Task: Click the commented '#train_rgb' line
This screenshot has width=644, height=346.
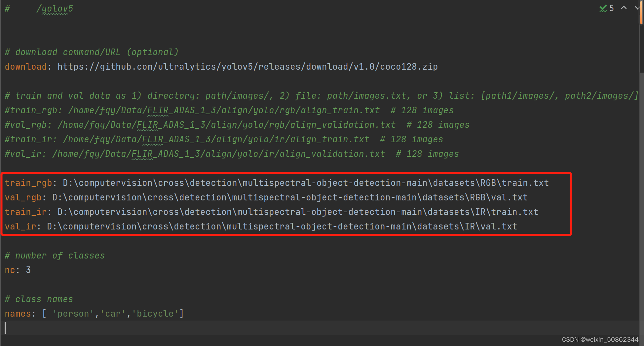Action: (229, 110)
